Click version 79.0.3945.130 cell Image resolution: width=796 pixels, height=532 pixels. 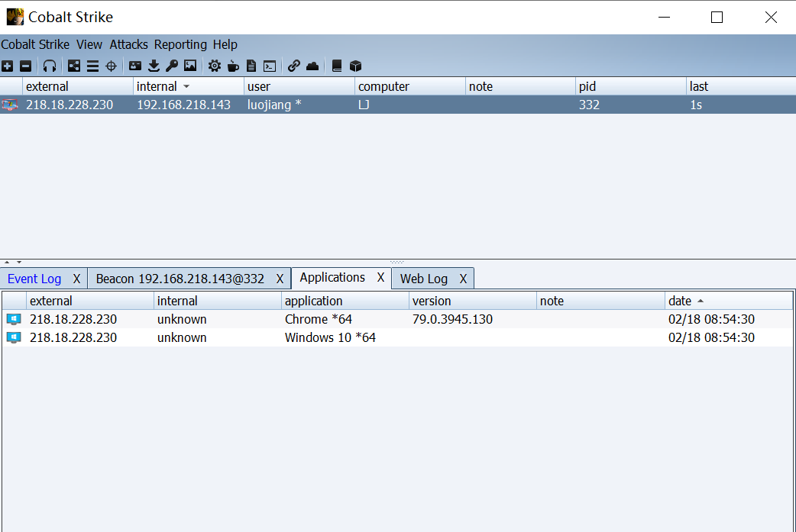452,320
